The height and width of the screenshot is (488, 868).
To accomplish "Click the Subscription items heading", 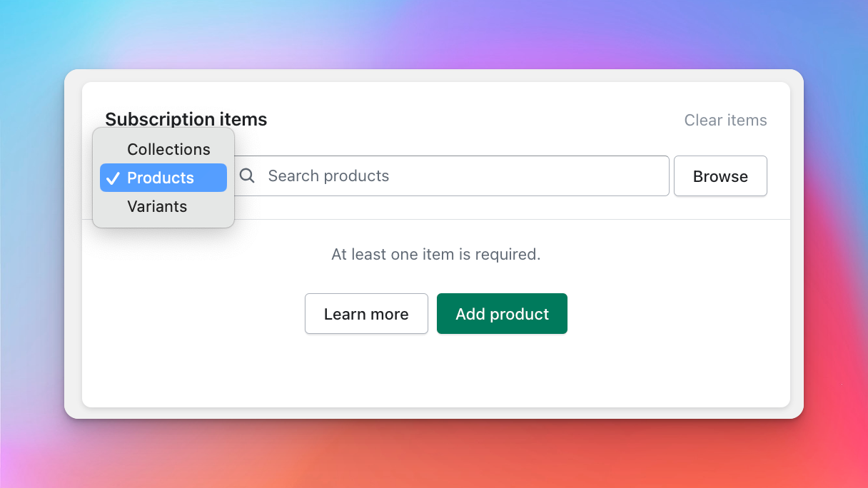I will (186, 119).
